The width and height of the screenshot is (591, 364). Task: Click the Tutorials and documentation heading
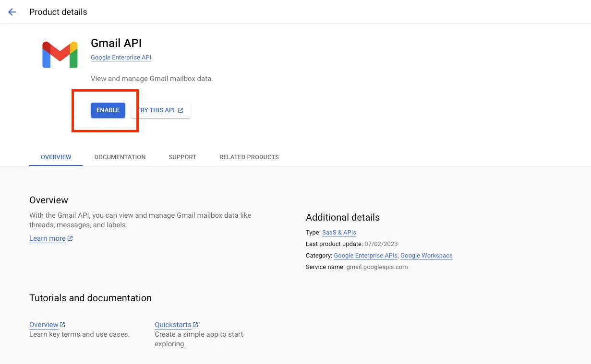coord(90,298)
